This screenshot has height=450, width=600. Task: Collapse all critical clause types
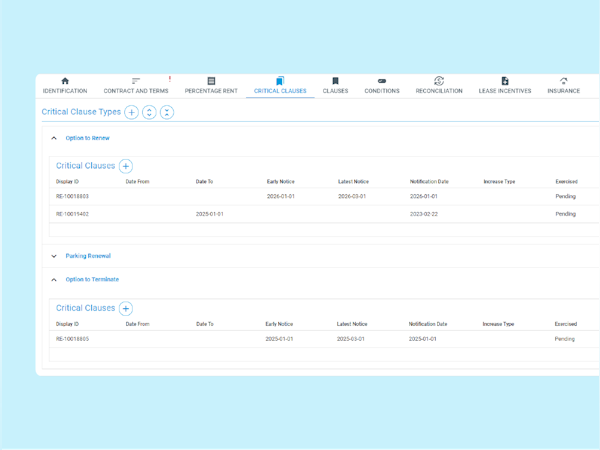point(167,112)
